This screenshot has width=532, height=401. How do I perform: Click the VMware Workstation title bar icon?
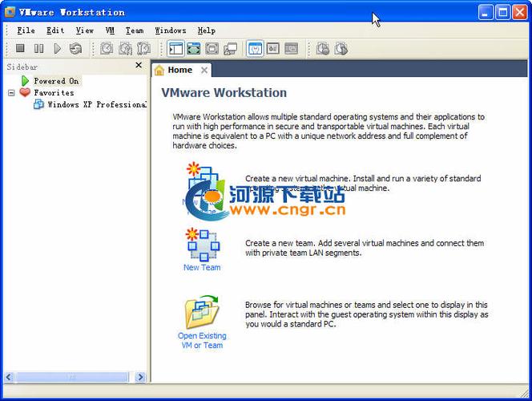(x=10, y=12)
